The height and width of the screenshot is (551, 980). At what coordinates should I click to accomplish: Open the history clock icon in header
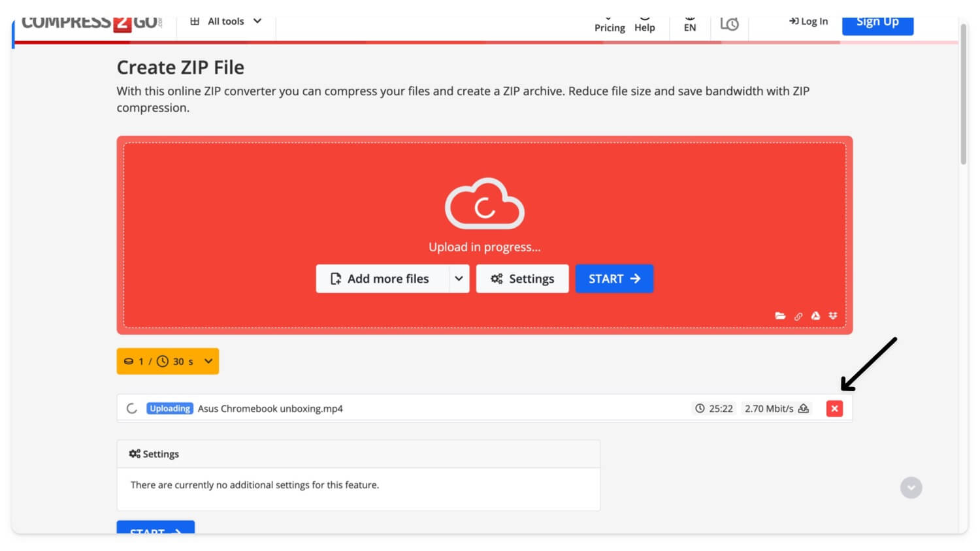730,24
